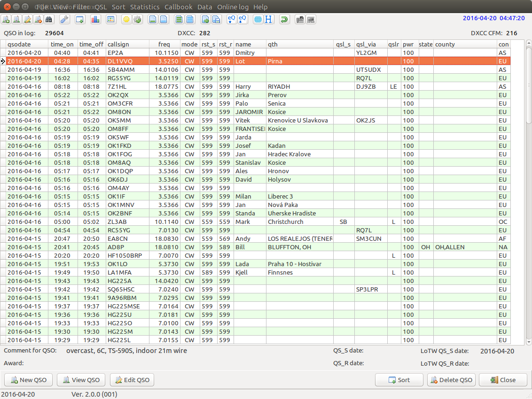Open preferences via the wrench icon
Screen dimensions: 532x399
pos(64,19)
